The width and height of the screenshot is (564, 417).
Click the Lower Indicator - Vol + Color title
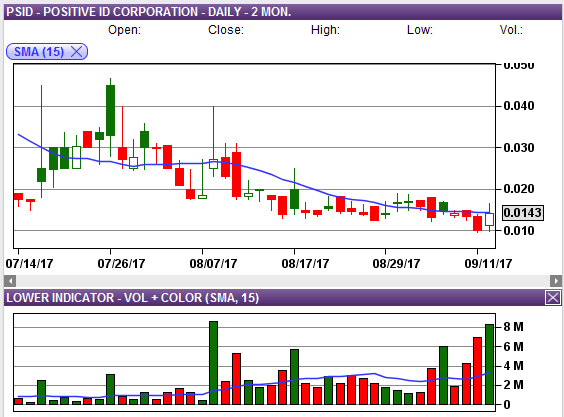[x=133, y=298]
